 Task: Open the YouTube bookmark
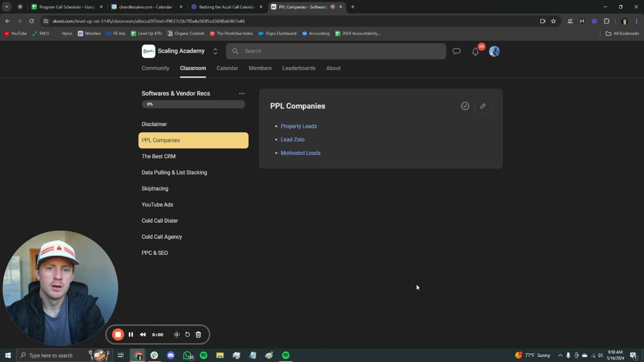[x=16, y=34]
